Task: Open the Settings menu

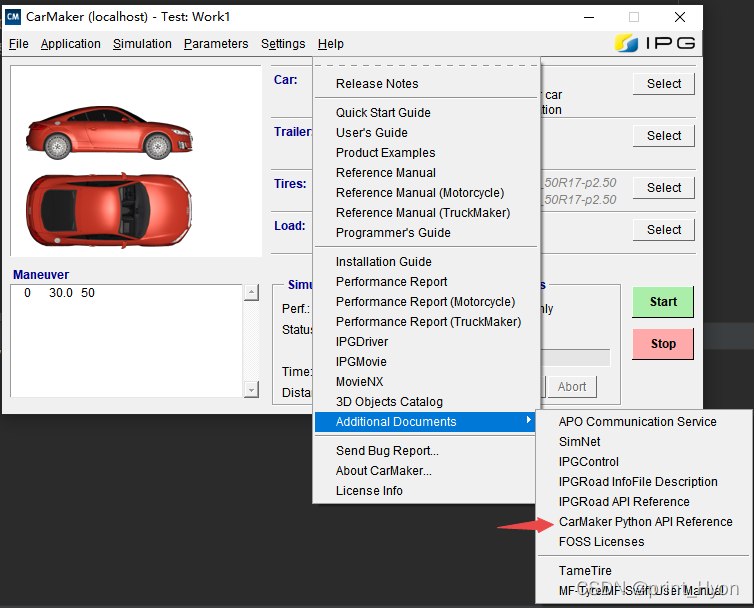Action: coord(283,44)
